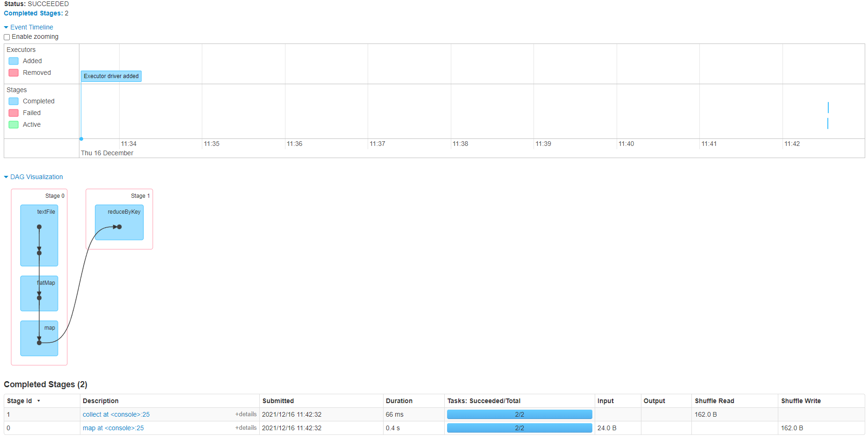Show details for stage 0
Screen dimensions: 868x441
pos(246,427)
